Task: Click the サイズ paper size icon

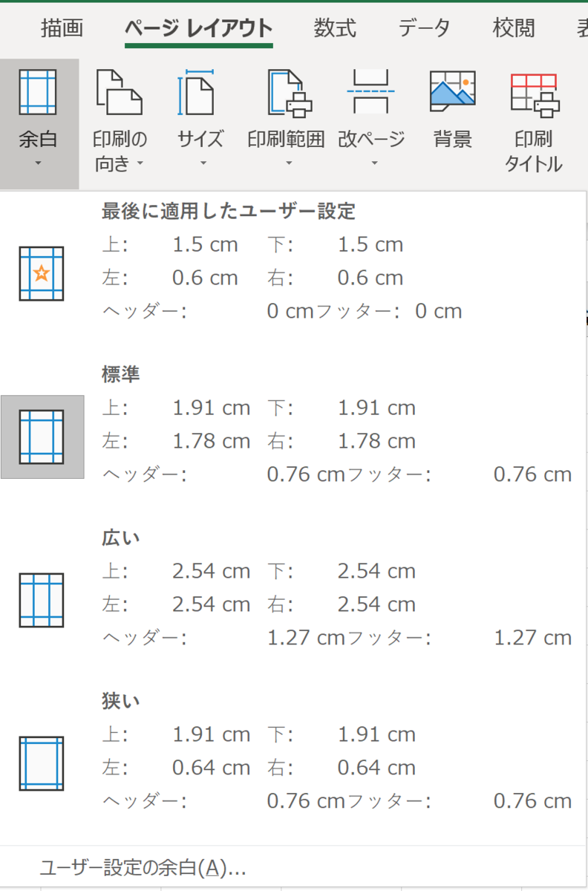Action: click(196, 92)
